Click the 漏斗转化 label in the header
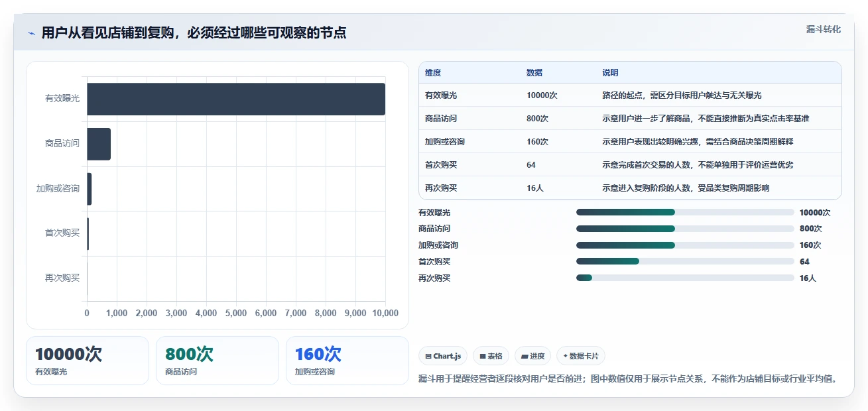The width and height of the screenshot is (868, 411). coord(824,30)
